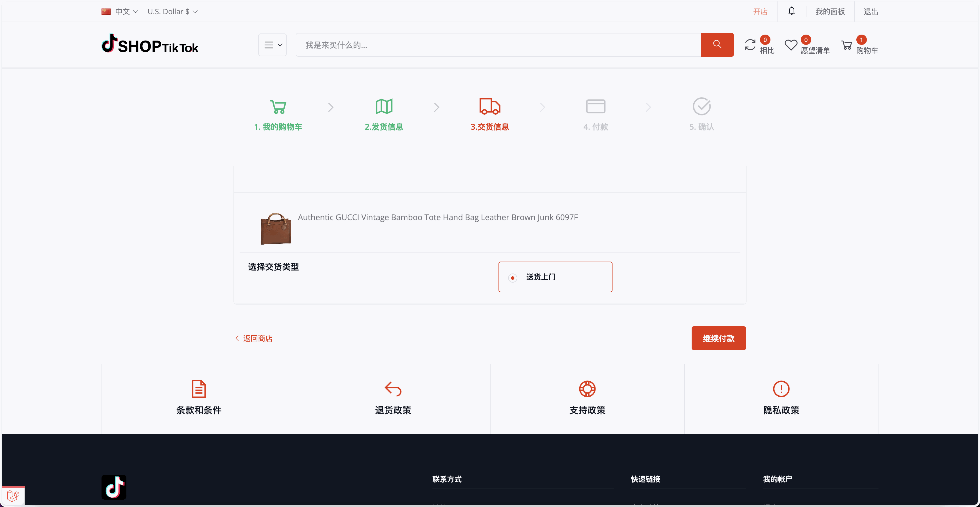Click the shipping info map icon

pos(384,106)
